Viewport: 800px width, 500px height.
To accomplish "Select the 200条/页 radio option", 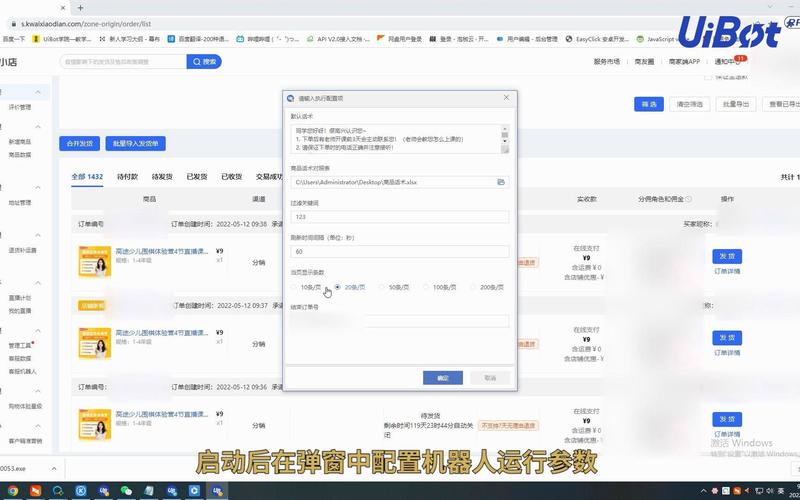I will pyautogui.click(x=473, y=287).
